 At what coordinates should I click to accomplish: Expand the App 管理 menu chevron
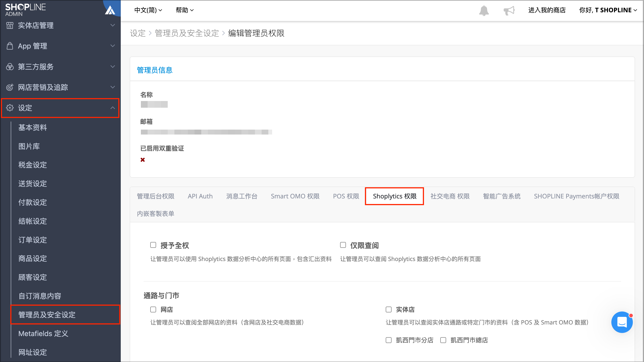(x=113, y=46)
